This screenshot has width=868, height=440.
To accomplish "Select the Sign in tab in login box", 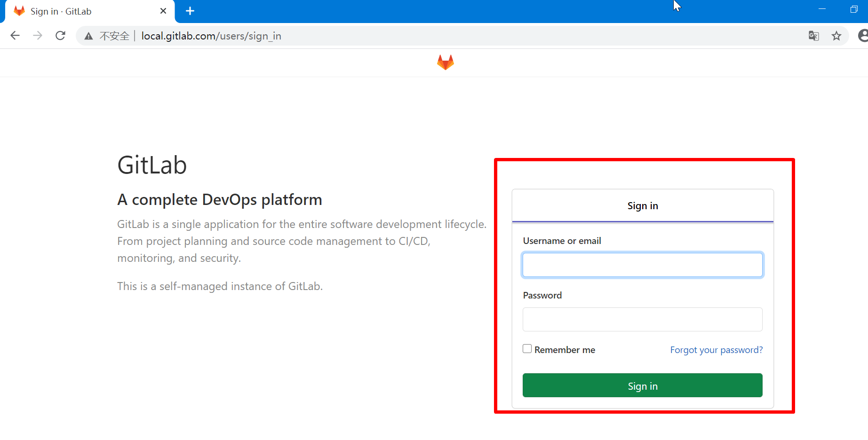I will (x=643, y=206).
